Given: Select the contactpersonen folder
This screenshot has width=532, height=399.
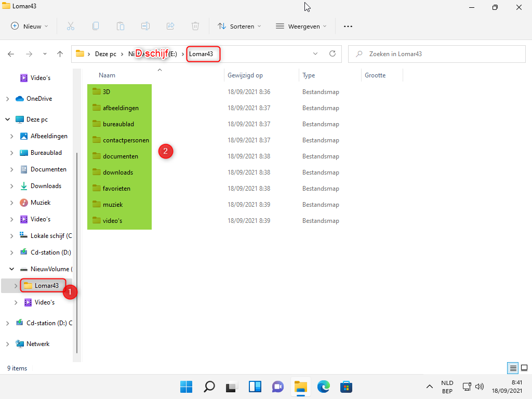Looking at the screenshot, I should pos(121,140).
